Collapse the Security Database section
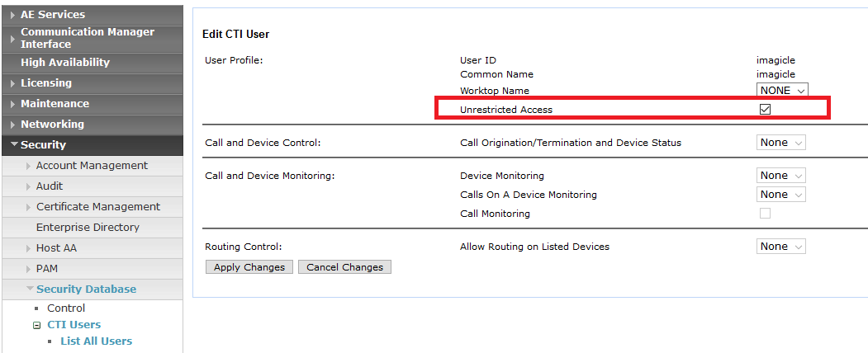 coord(86,289)
